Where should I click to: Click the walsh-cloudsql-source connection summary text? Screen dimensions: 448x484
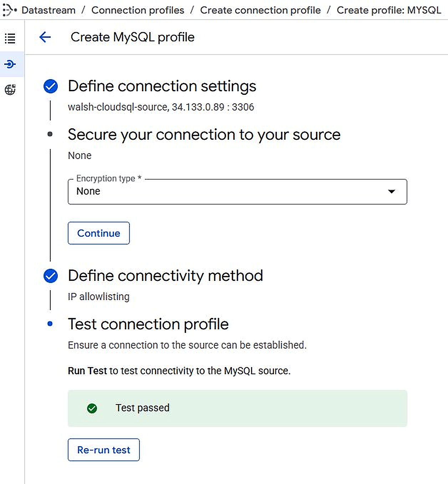[161, 107]
